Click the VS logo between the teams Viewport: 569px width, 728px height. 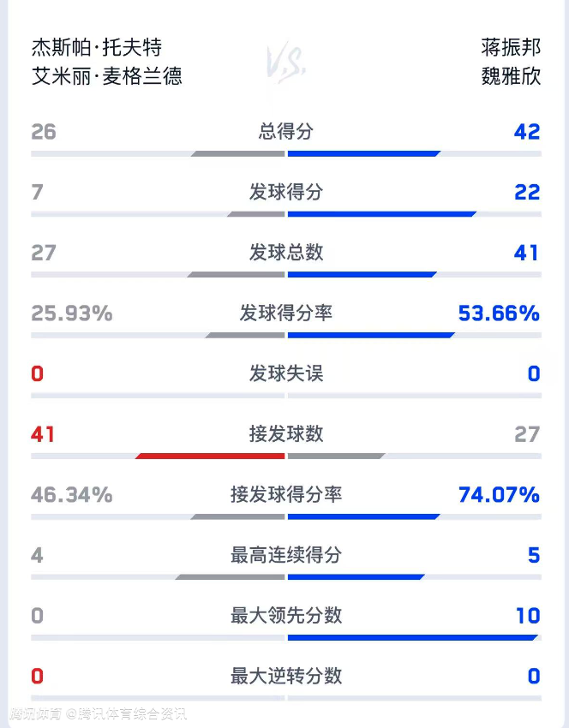pyautogui.click(x=285, y=63)
